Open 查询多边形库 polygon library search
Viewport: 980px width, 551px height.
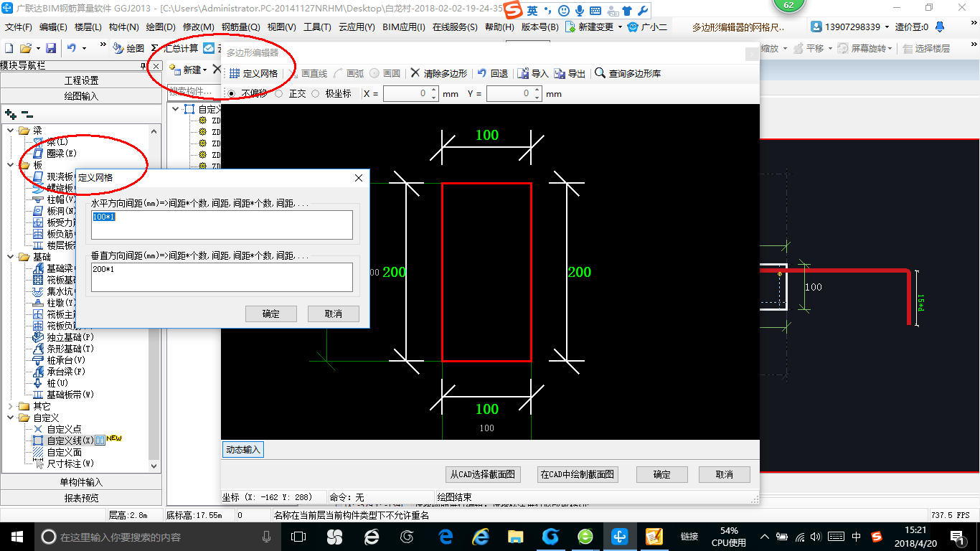pyautogui.click(x=628, y=73)
